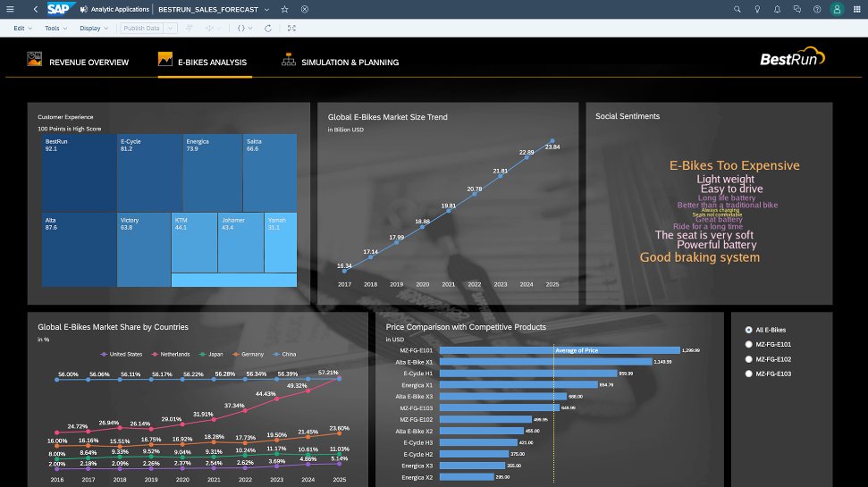Click the SAP logo

coord(60,9)
